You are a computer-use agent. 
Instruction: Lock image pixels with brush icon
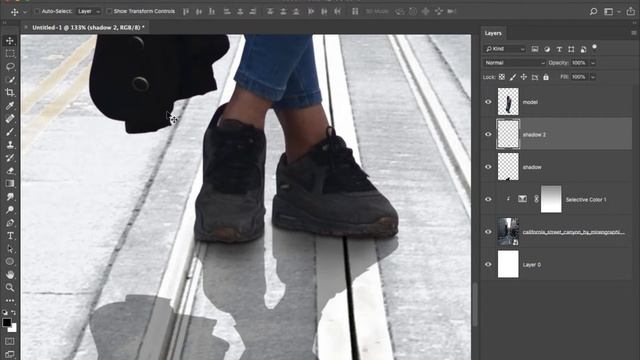(513, 77)
